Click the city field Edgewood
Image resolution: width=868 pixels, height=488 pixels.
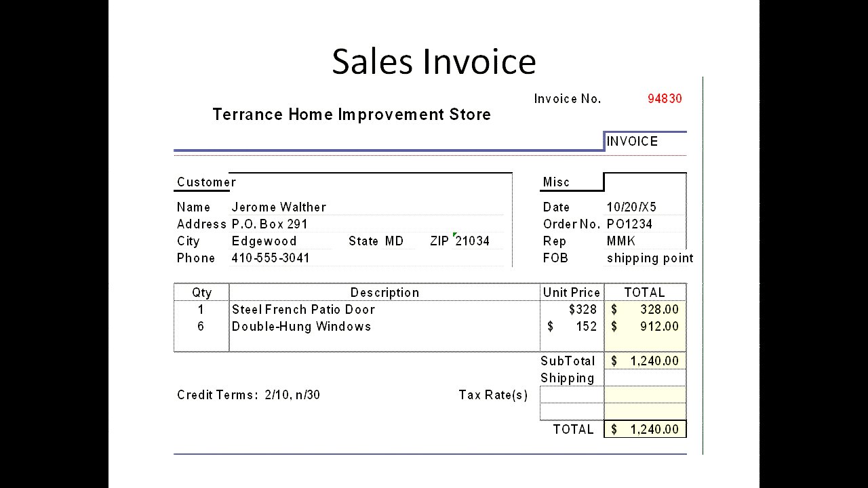[x=264, y=241]
